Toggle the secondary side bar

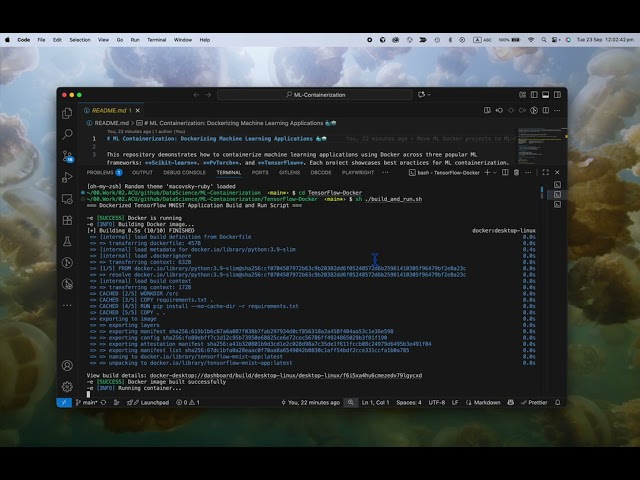[x=558, y=95]
